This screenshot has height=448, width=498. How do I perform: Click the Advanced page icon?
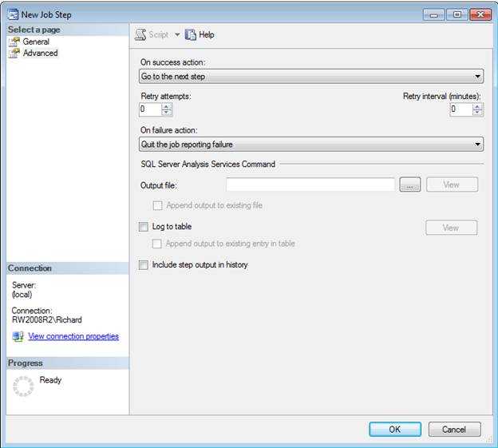click(x=14, y=53)
